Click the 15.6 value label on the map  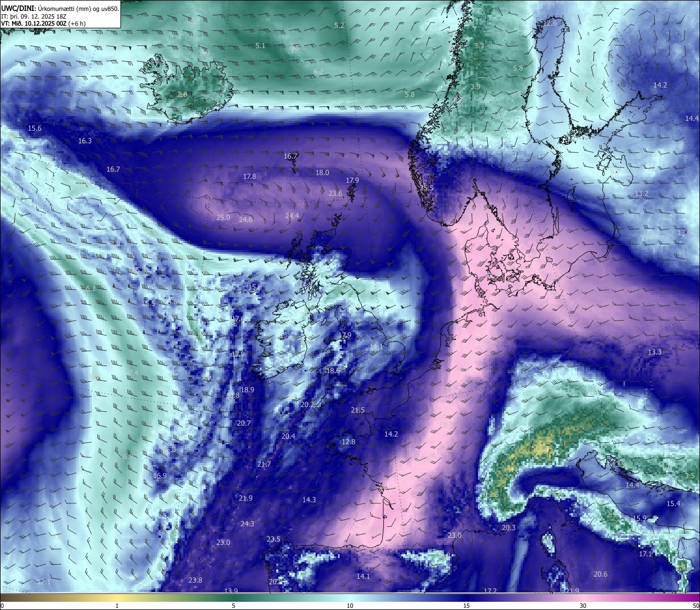34,129
